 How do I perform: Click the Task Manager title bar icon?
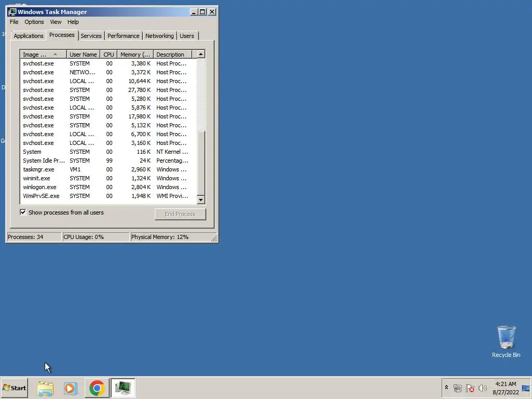tap(12, 12)
